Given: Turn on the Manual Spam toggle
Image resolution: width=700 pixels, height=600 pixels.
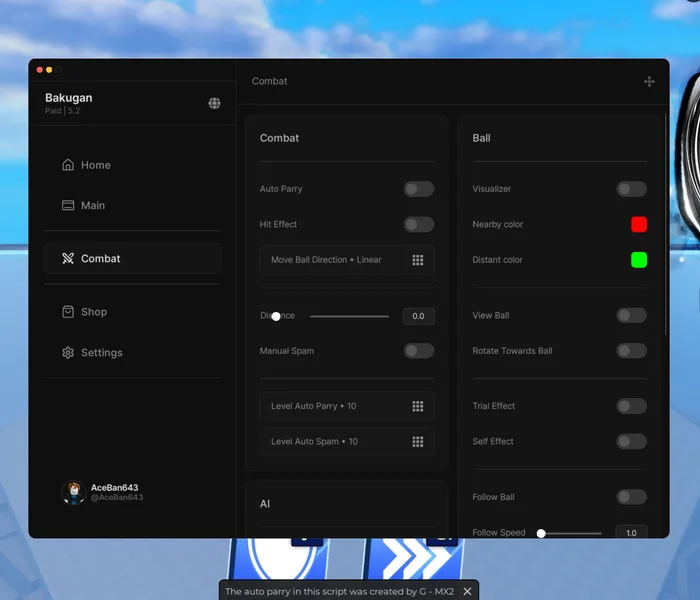Looking at the screenshot, I should coord(419,350).
